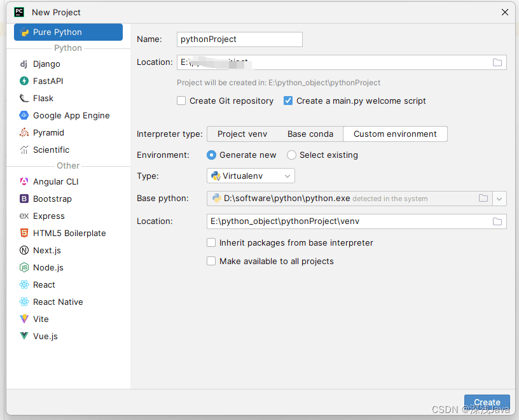Choose the Angular CLI label
The height and width of the screenshot is (420, 519).
[x=55, y=181]
